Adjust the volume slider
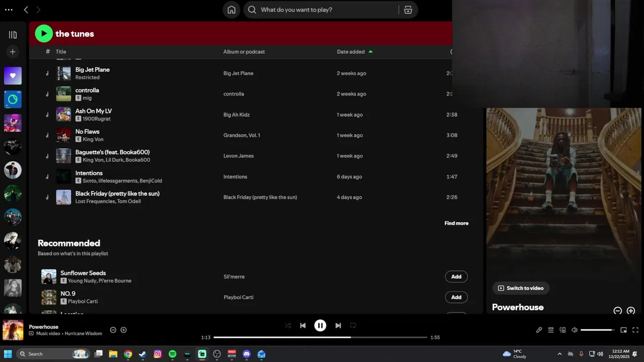 (598, 330)
